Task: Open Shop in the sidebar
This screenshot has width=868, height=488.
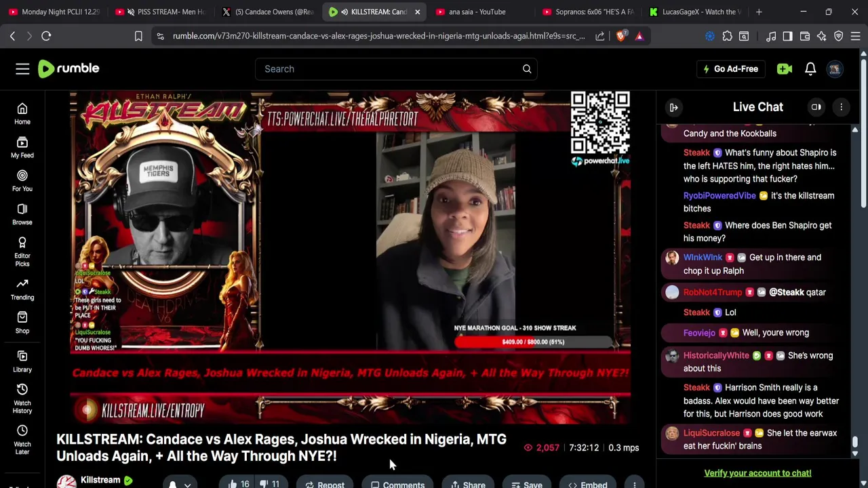Action: (22, 323)
